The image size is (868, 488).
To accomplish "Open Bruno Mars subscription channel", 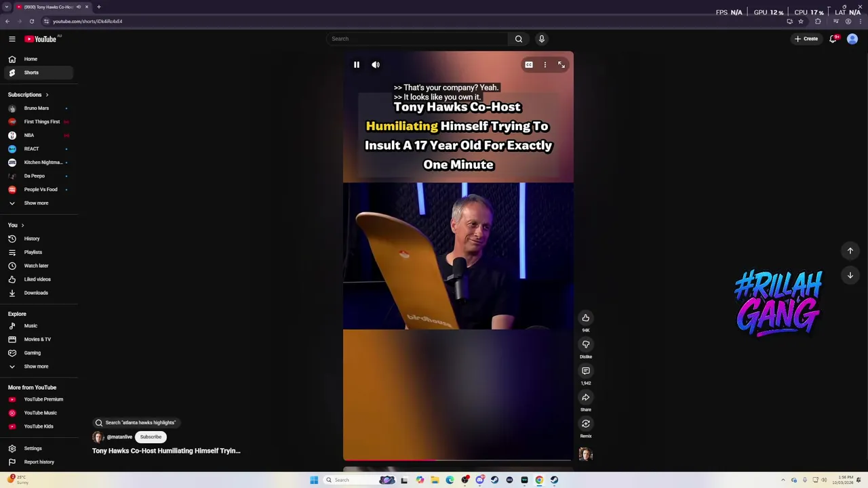I will click(x=39, y=108).
